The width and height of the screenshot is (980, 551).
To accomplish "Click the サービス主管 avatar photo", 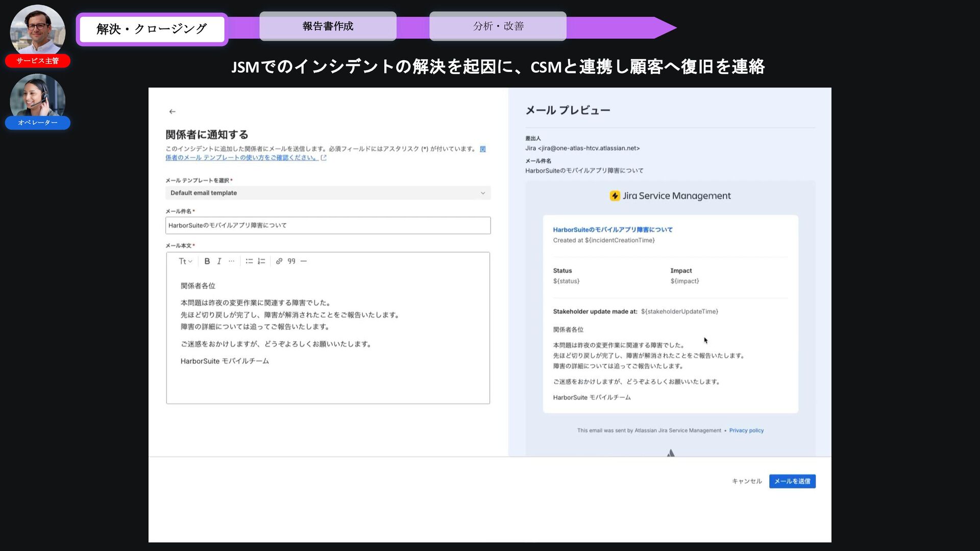I will 37,30.
